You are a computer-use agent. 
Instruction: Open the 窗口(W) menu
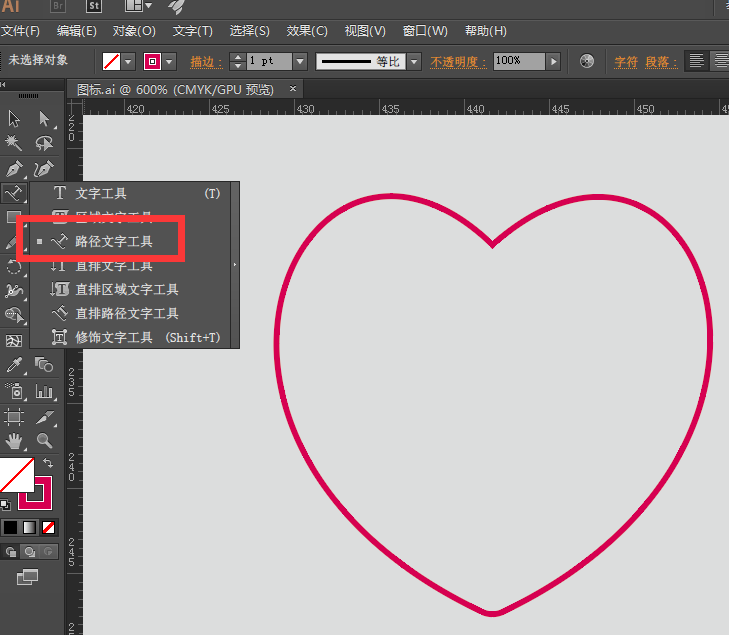425,31
